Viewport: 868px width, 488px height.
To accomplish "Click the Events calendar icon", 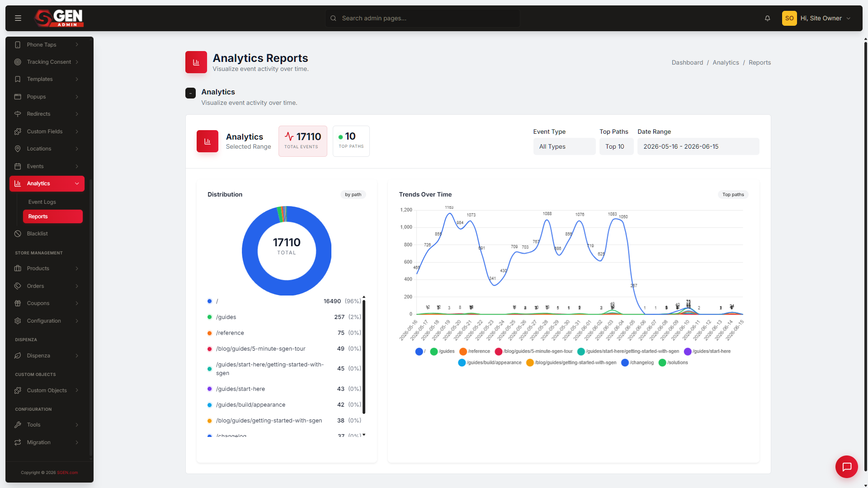I will click(x=18, y=166).
